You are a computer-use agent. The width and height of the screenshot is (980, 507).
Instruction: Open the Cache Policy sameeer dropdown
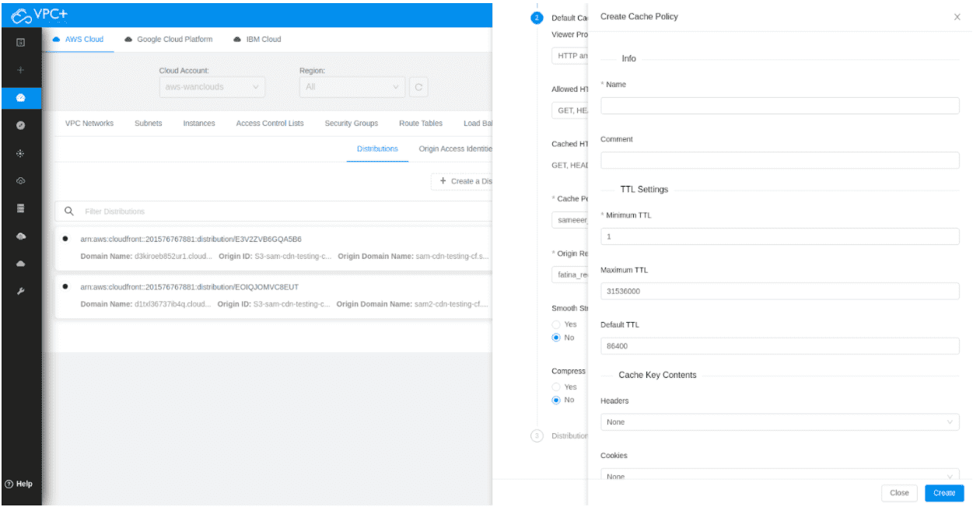coord(570,220)
